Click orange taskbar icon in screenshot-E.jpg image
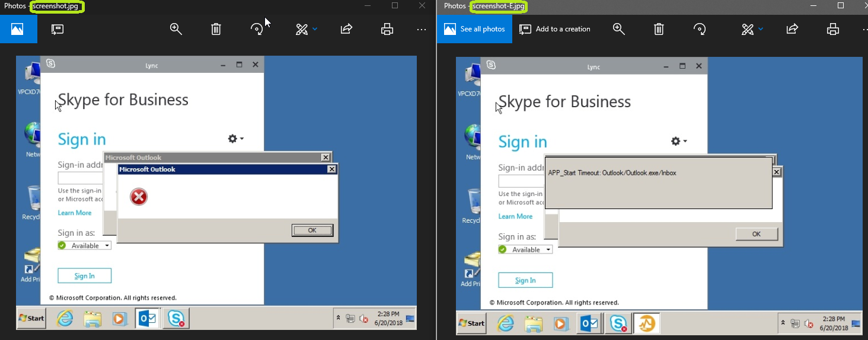 (x=647, y=323)
